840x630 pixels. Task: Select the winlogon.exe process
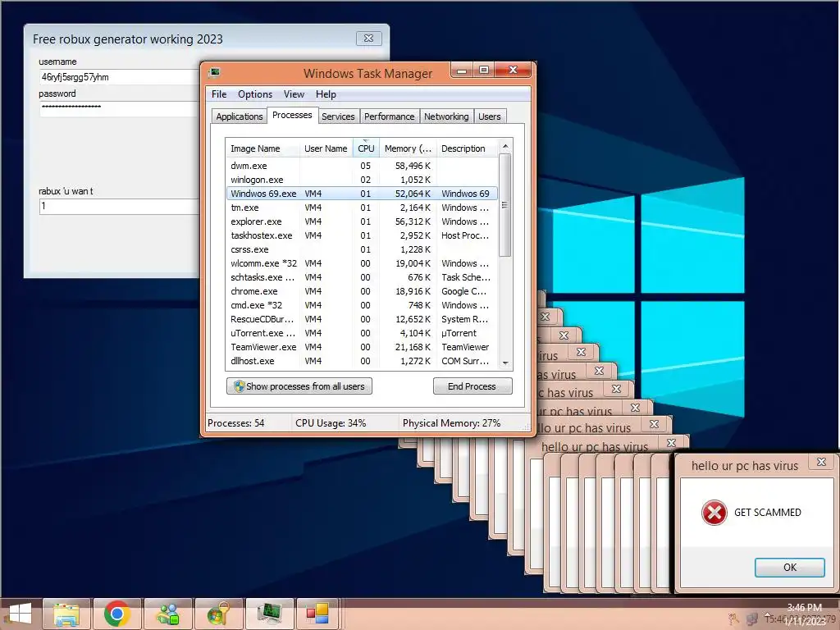point(362,180)
